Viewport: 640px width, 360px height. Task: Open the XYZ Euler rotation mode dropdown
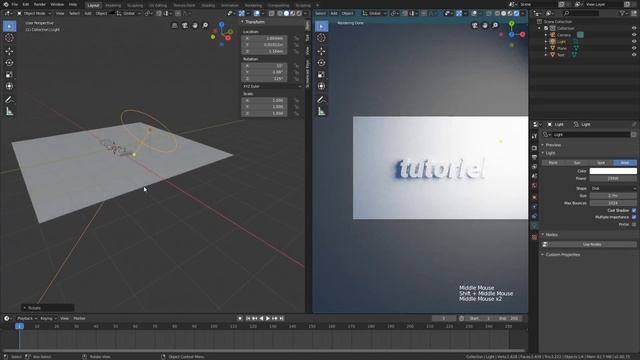pos(272,87)
